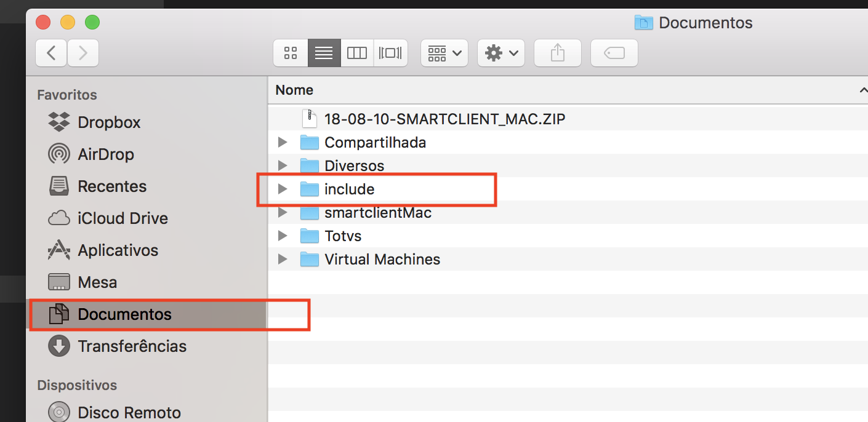This screenshot has height=422, width=868.
Task: Click the Edit Tags toolbar button
Action: coord(614,53)
